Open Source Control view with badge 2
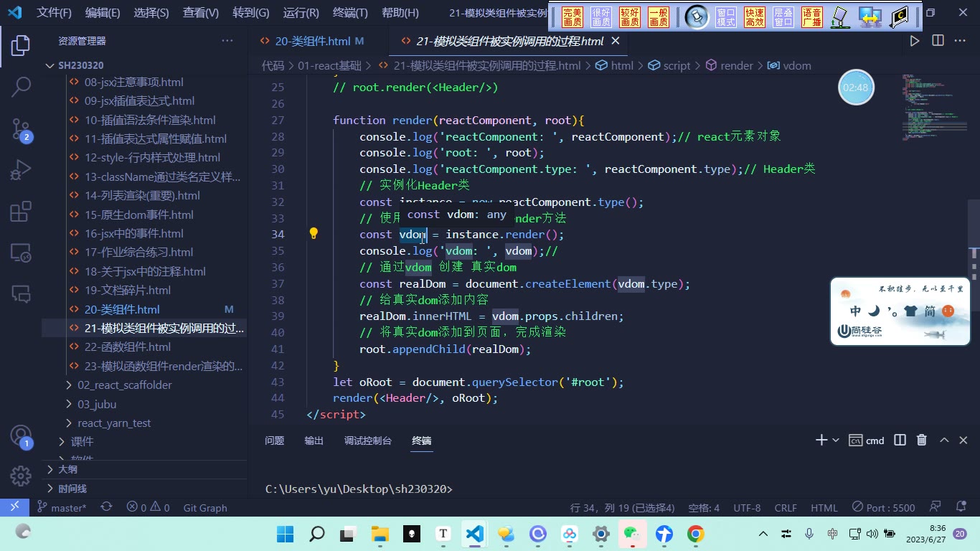 tap(21, 130)
